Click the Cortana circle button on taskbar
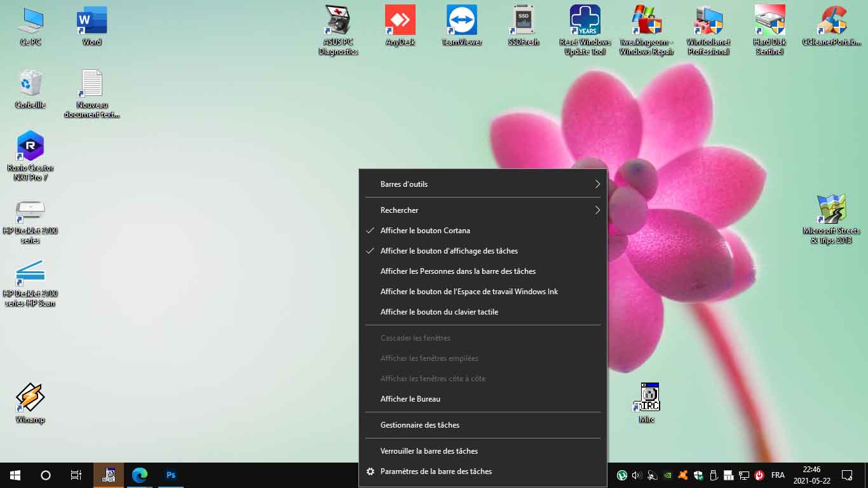This screenshot has width=868, height=488. pos(46,475)
